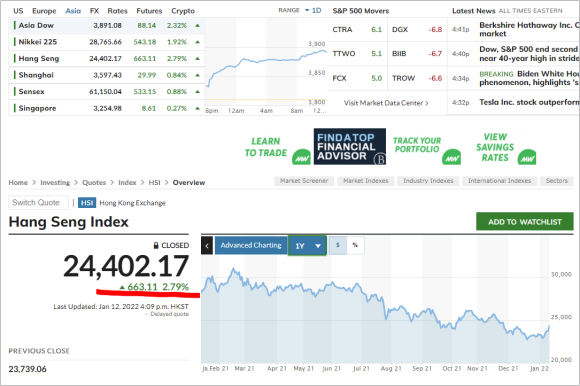Click the Add to Watchlist button
The height and width of the screenshot is (386, 580).
[525, 222]
